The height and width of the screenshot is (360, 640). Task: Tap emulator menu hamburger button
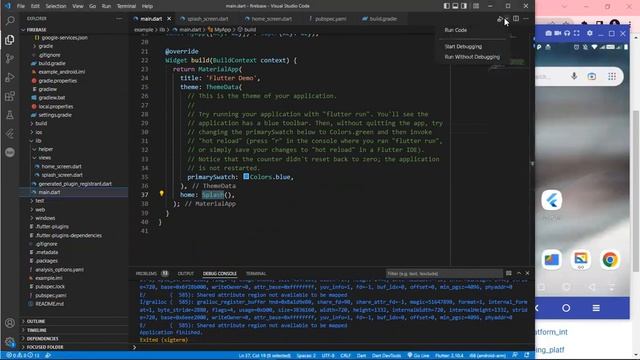[x=596, y=308]
